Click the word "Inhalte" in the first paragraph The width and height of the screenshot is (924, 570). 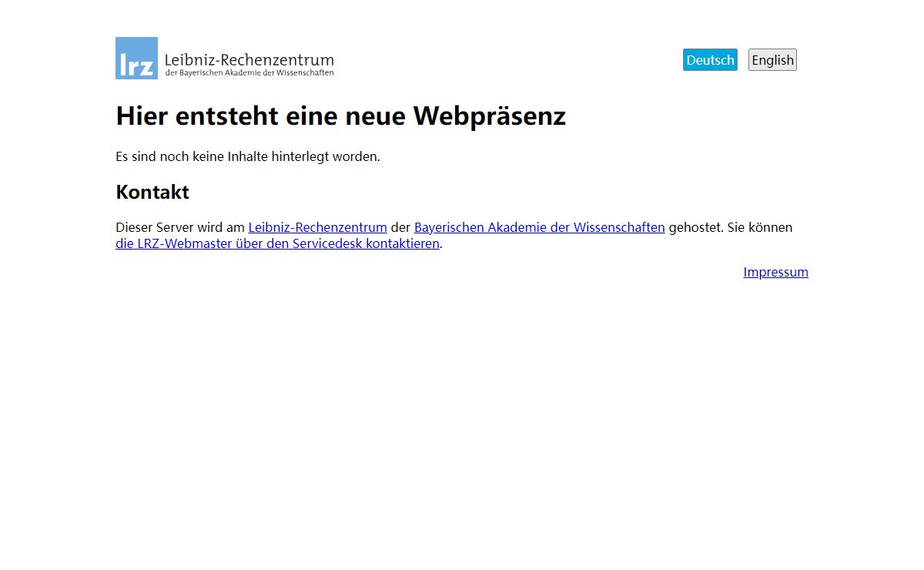[247, 156]
